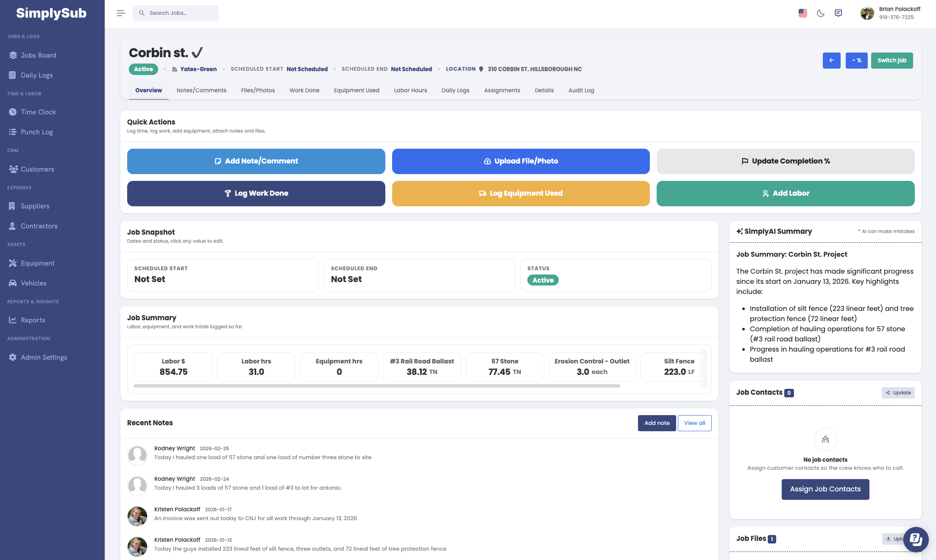Screen dimensions: 936x560
Task: Open Jobs Board in sidebar
Action: 38,55
